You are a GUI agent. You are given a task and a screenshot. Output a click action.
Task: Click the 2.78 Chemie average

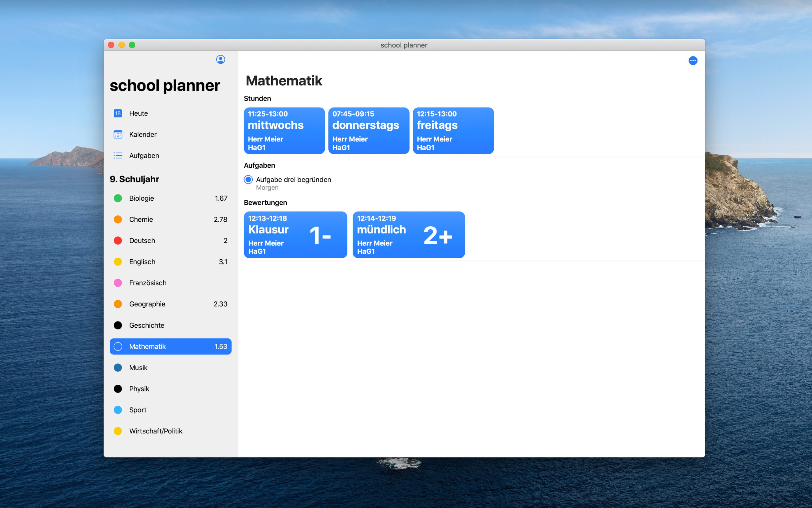point(220,219)
